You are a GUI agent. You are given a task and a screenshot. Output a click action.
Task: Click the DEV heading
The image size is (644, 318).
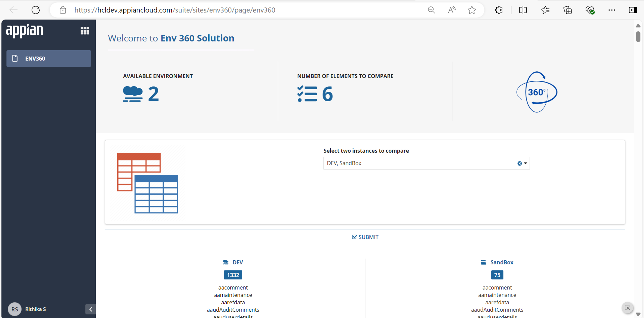pos(238,262)
